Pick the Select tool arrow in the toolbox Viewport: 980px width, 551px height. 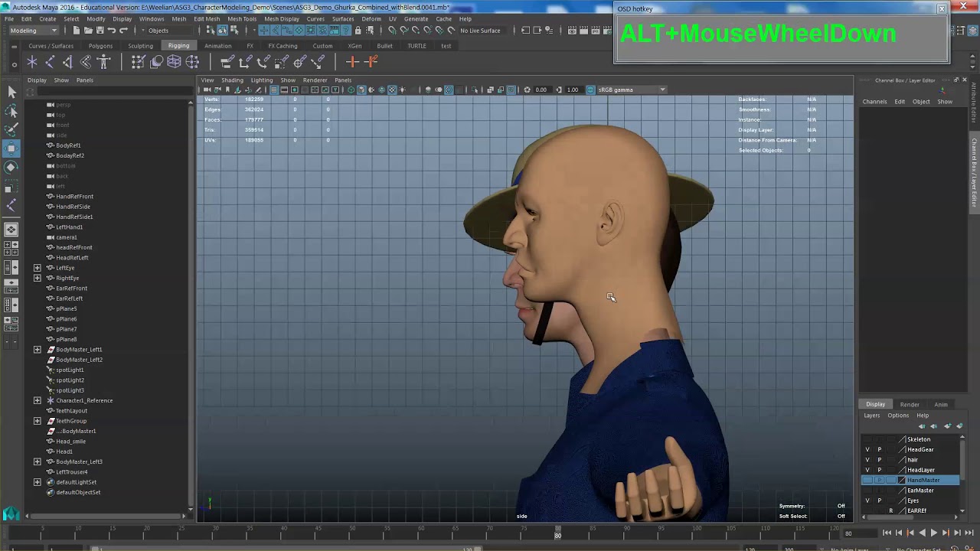11,92
